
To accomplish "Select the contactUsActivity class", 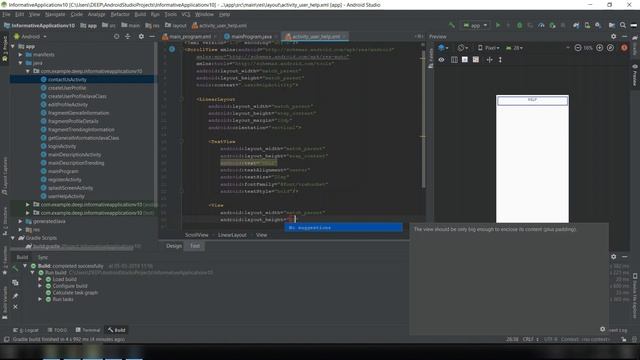I will (x=67, y=80).
